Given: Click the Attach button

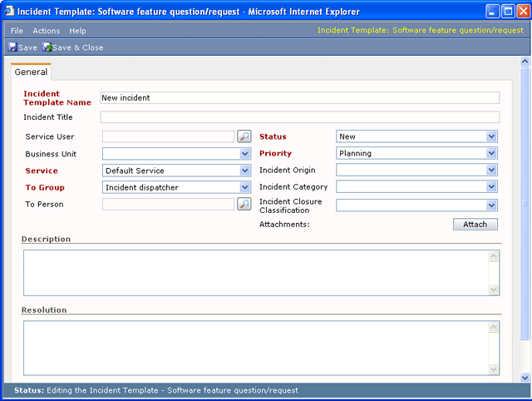Looking at the screenshot, I should (475, 224).
